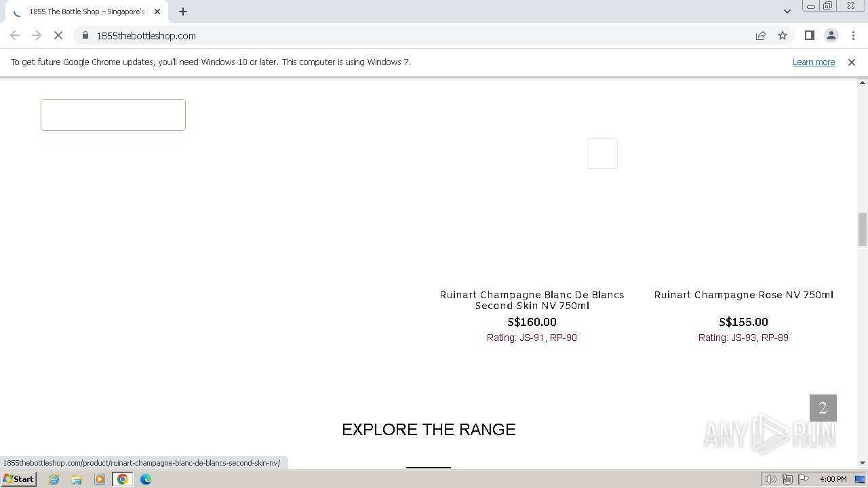Click the vertical page scrollbar thumb
Screen dimensions: 868x488
point(863,229)
